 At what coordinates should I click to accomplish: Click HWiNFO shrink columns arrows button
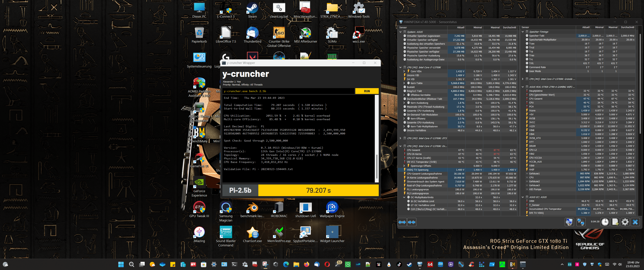pos(411,222)
